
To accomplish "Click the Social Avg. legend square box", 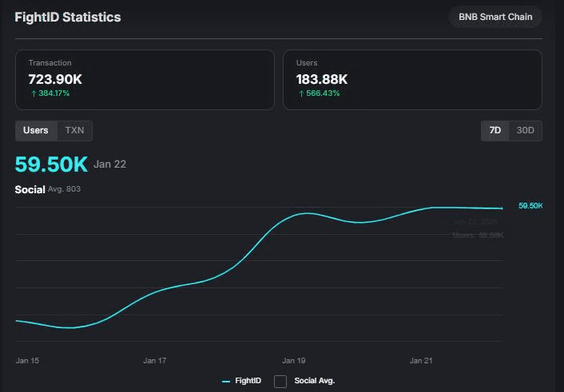I will 280,382.
